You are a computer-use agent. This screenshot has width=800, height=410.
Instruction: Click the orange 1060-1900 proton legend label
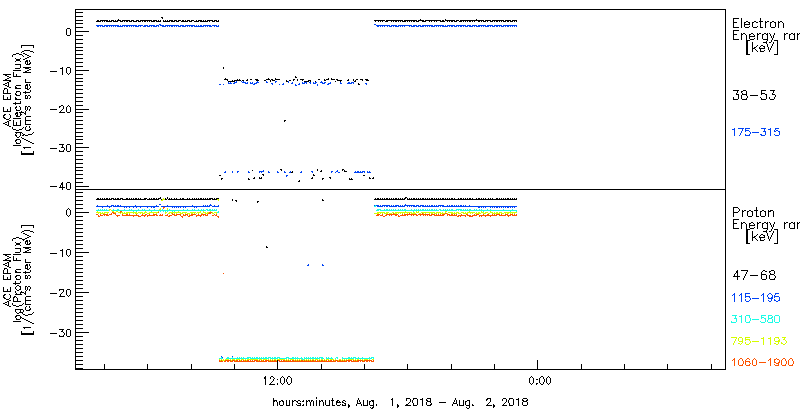763,363
